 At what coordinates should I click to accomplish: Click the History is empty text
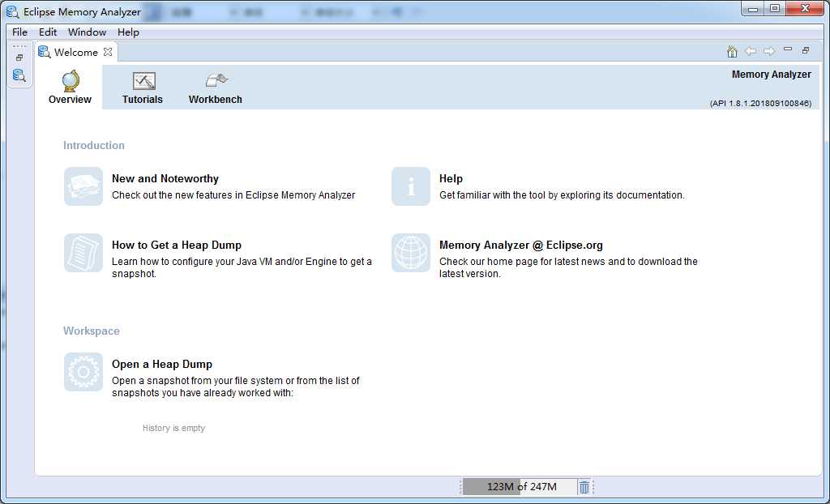tap(173, 428)
